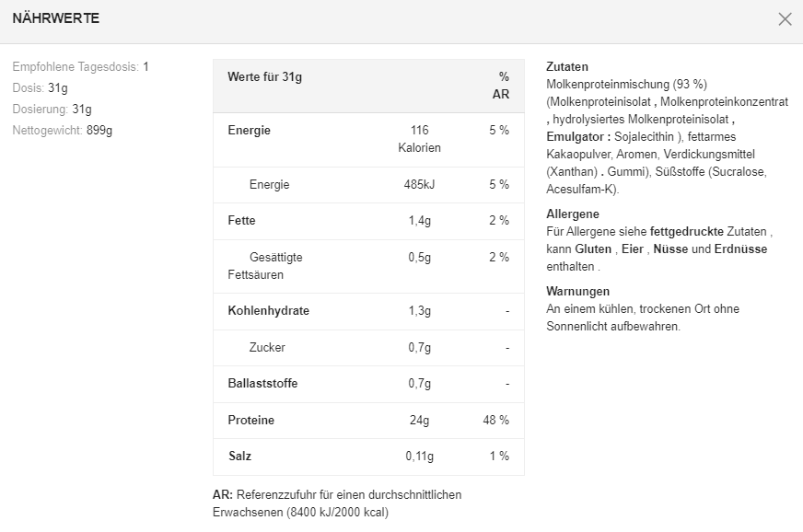Close the Nährwerte dialog with the X
This screenshot has height=532, width=803.
click(x=785, y=19)
